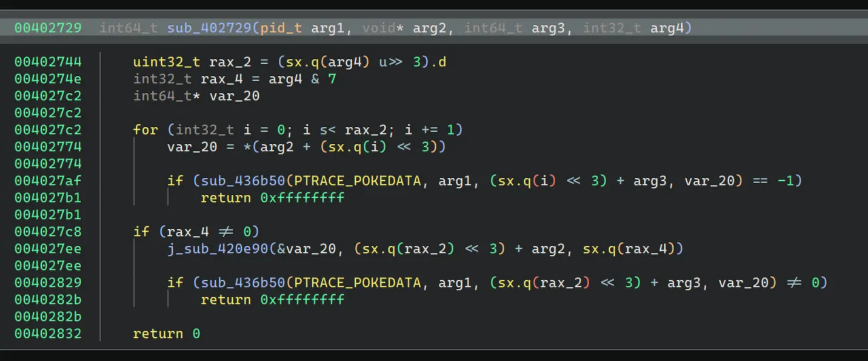Select the 'for' loop keyword
This screenshot has height=361, width=868.
coord(145,130)
